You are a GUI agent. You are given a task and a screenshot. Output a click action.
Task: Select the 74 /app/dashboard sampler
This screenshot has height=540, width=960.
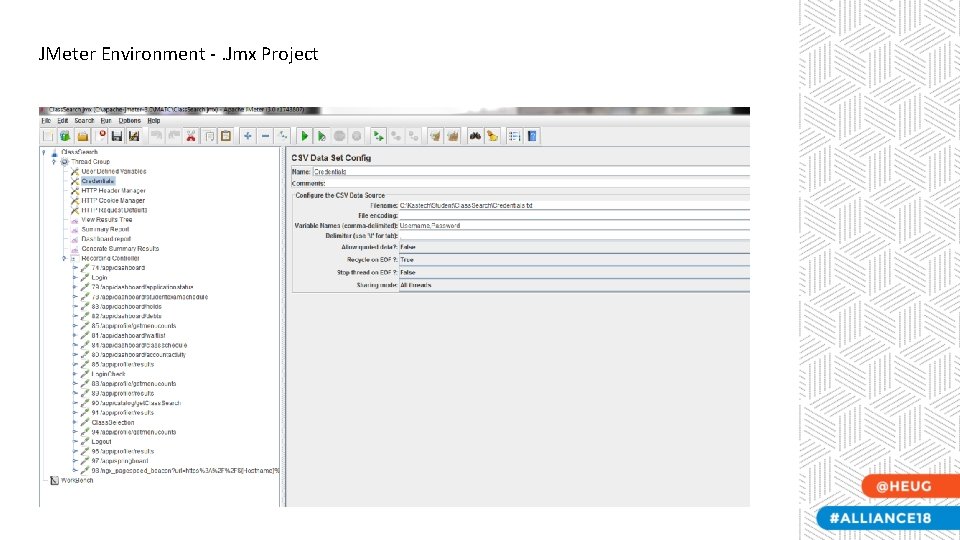tap(118, 268)
